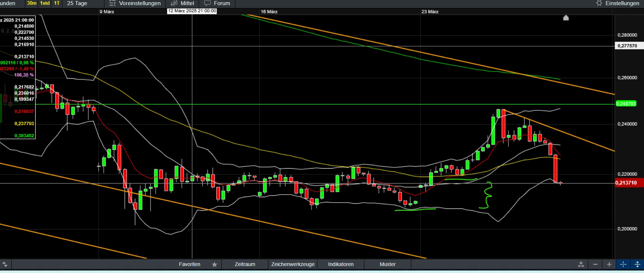Click the candlestick chart-type icon beside Mittel
644x273 pixels.
tap(174, 3)
